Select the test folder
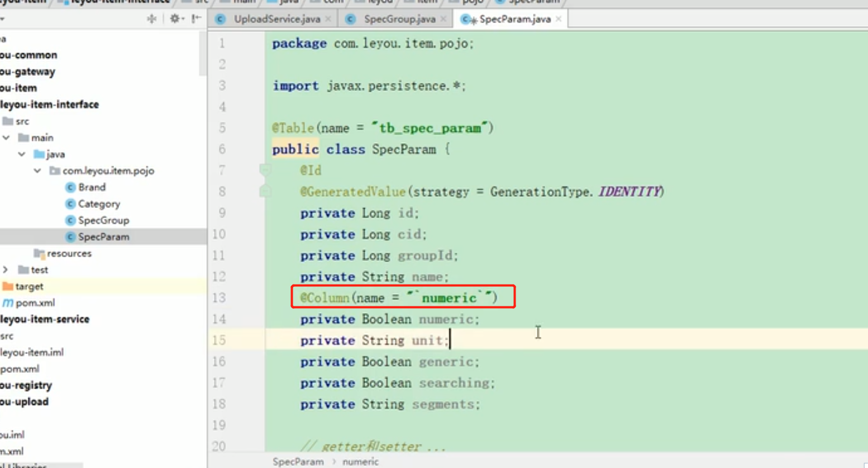This screenshot has height=468, width=868. click(39, 270)
